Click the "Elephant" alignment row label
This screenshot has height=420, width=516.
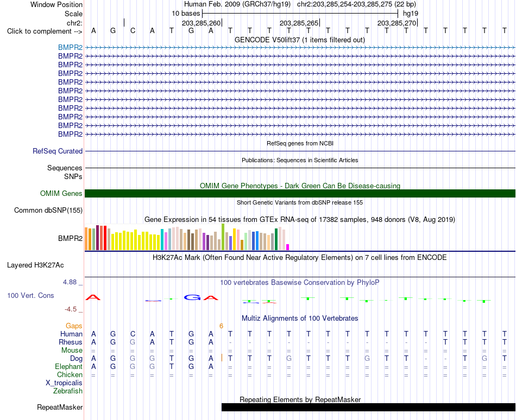(68, 366)
